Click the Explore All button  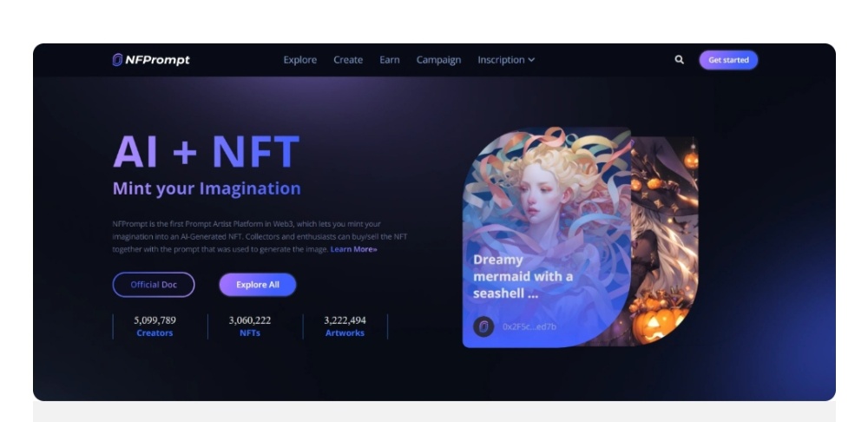click(258, 285)
